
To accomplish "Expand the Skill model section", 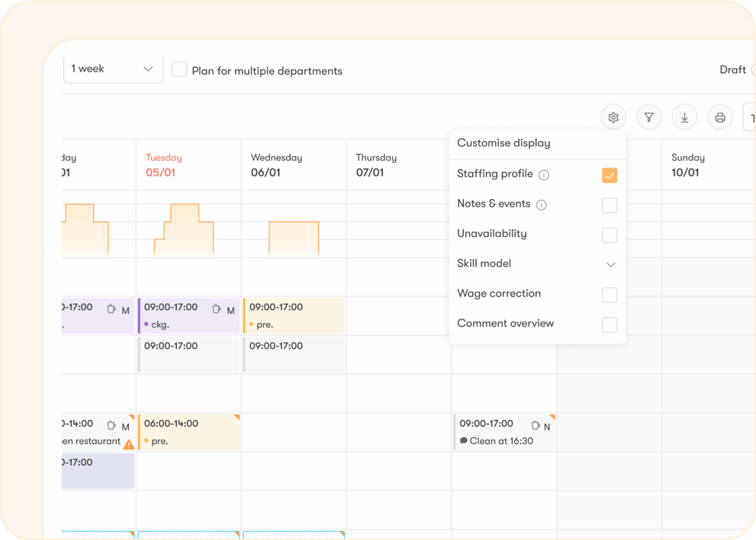I will [x=610, y=263].
